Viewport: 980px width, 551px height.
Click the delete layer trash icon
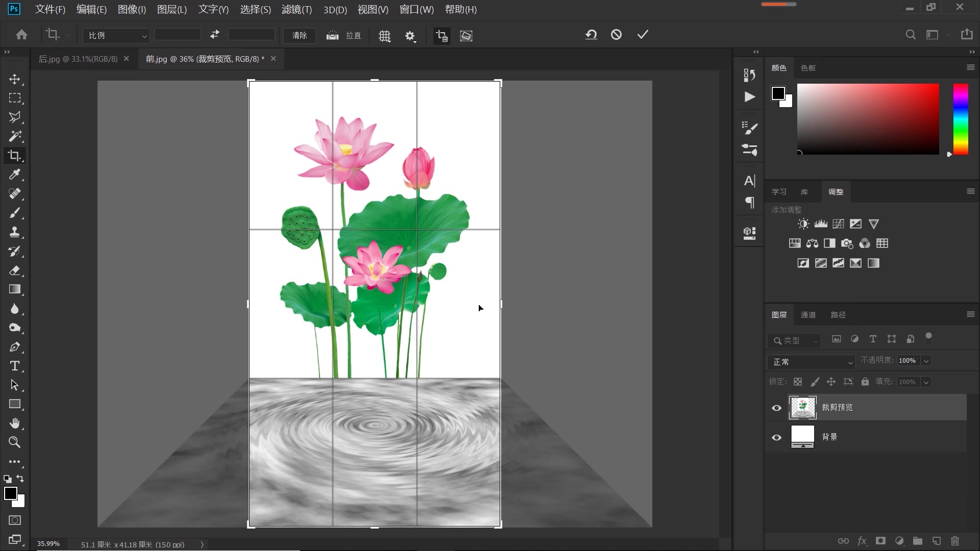[x=955, y=541]
